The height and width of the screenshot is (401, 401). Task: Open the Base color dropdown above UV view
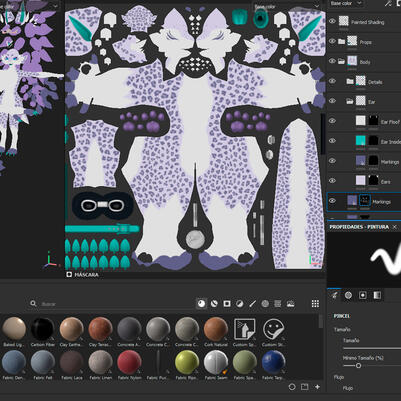tap(286, 6)
